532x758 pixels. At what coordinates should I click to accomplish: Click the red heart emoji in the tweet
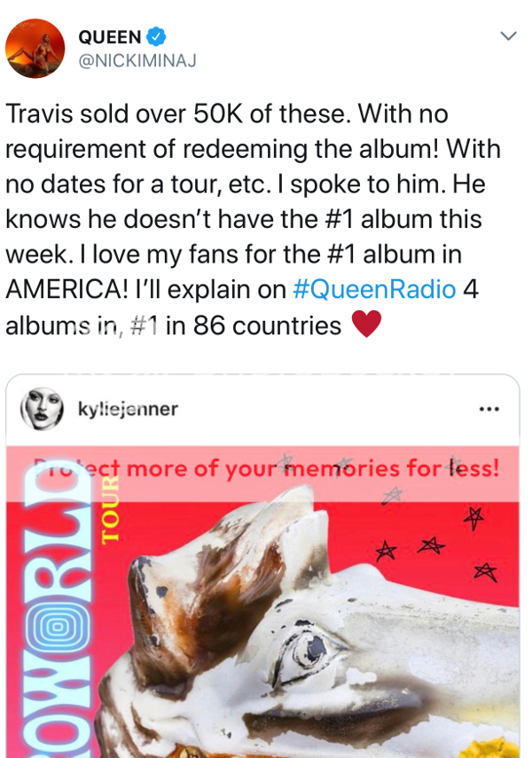point(366,324)
